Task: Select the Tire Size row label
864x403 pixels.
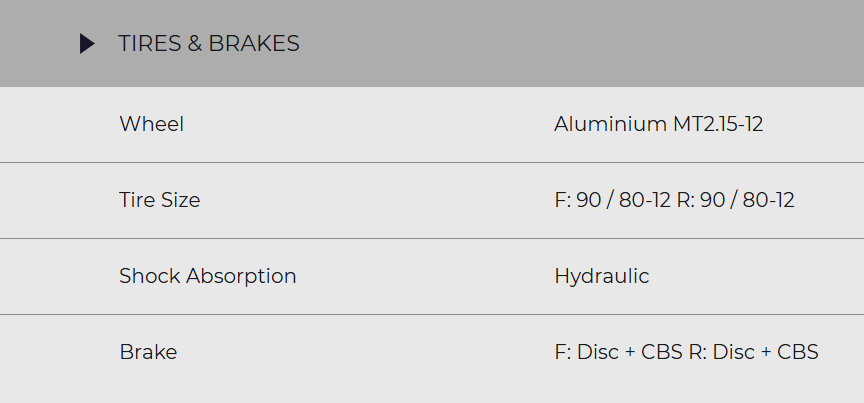Action: (159, 200)
